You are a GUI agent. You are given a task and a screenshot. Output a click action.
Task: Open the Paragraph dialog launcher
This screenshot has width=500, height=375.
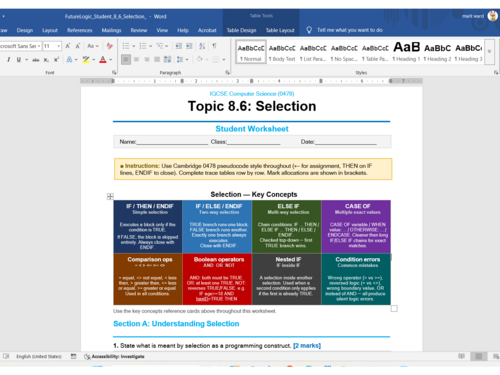227,72
